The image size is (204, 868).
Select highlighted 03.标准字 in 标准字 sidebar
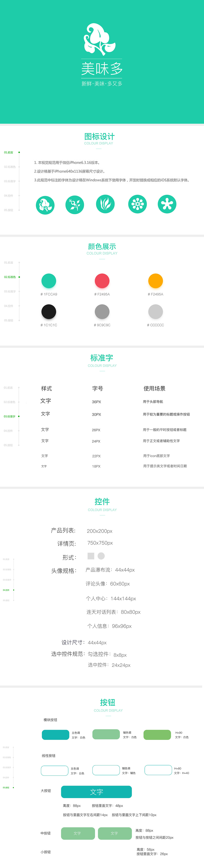(x=9, y=417)
